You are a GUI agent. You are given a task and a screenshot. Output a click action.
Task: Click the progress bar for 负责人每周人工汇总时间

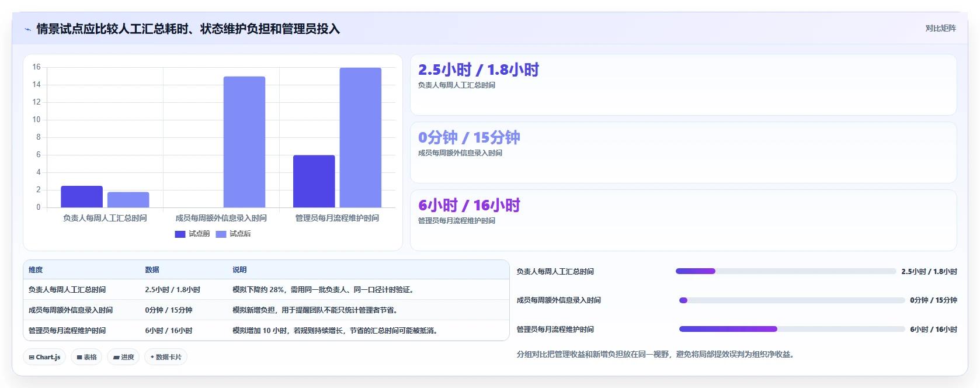pyautogui.click(x=786, y=271)
